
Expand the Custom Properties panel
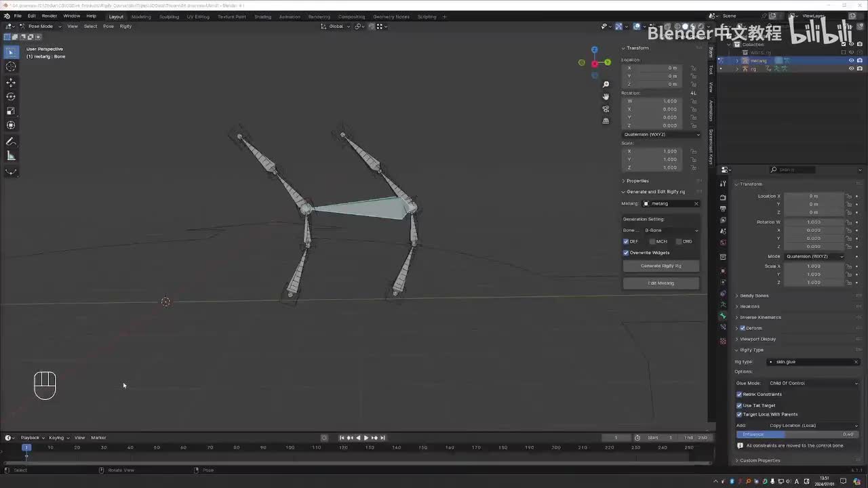759,461
